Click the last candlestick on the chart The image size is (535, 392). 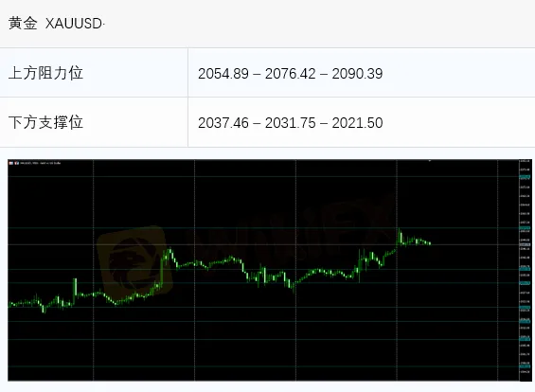[430, 243]
